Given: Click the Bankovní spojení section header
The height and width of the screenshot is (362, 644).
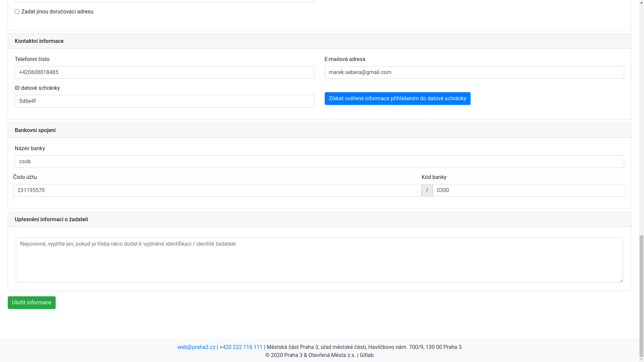Looking at the screenshot, I should [35, 130].
